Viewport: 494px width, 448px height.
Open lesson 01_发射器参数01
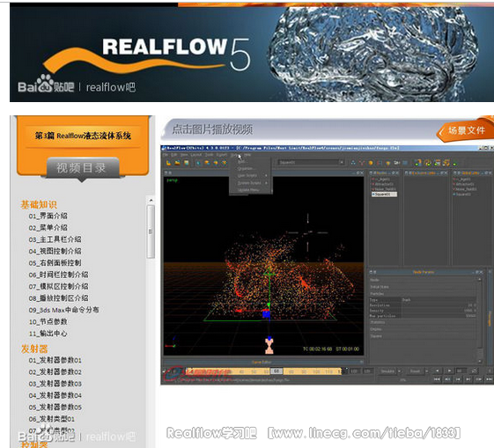coord(55,360)
